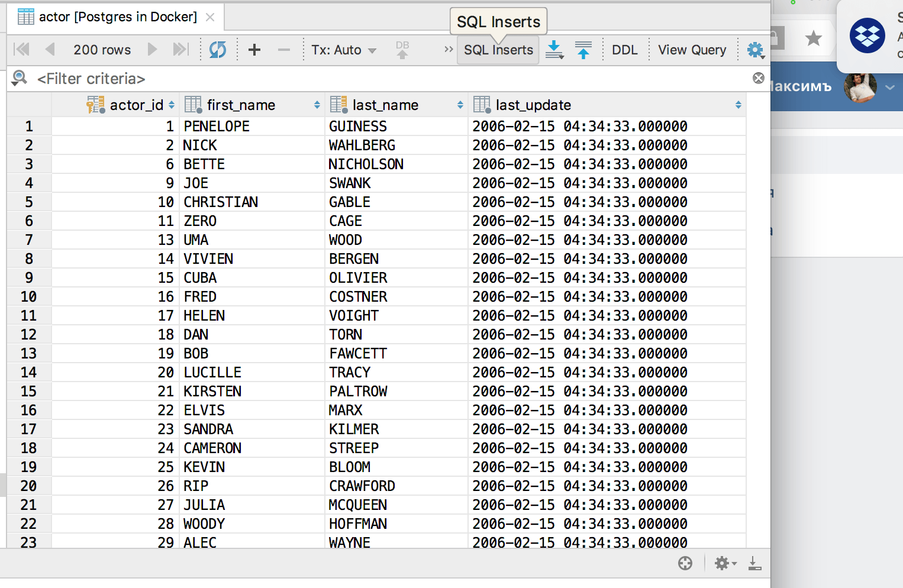Click the View Query button
Screen dimensions: 903x588
click(692, 50)
